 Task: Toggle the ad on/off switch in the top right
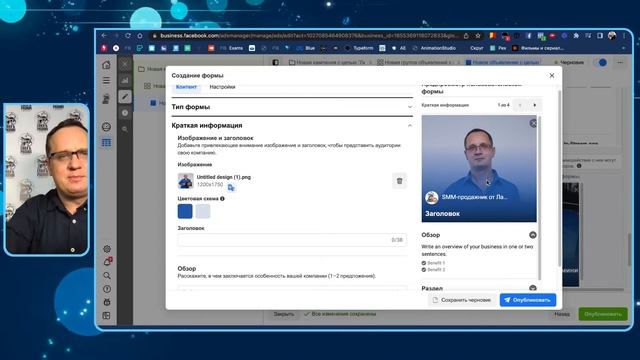click(x=600, y=62)
